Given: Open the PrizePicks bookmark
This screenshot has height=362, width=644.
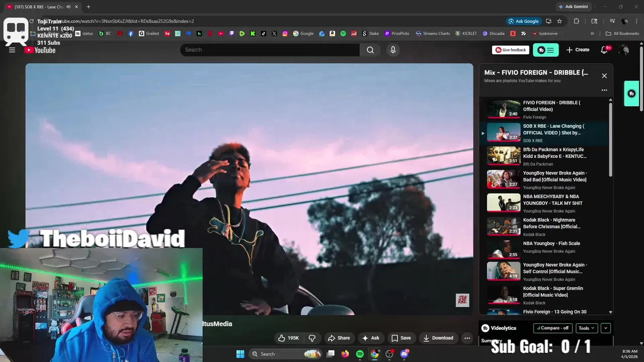Looking at the screenshot, I should [x=397, y=34].
